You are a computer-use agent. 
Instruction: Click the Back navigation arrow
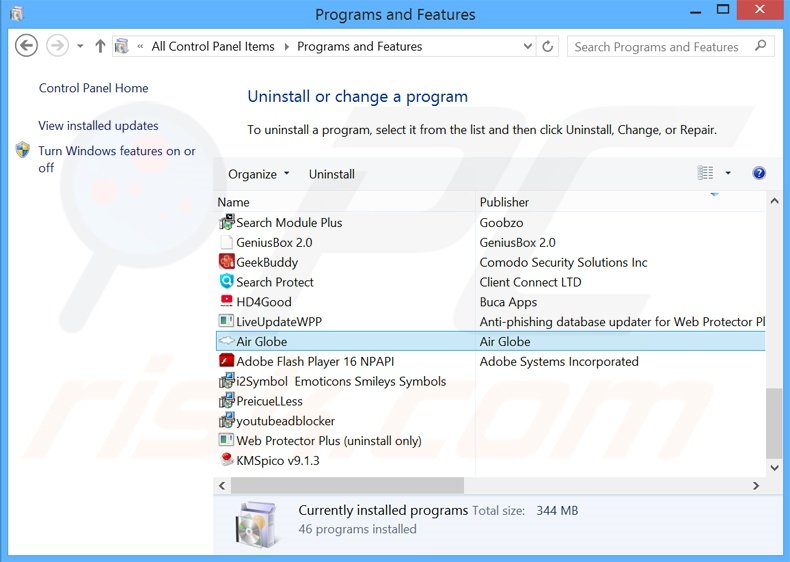pos(27,46)
